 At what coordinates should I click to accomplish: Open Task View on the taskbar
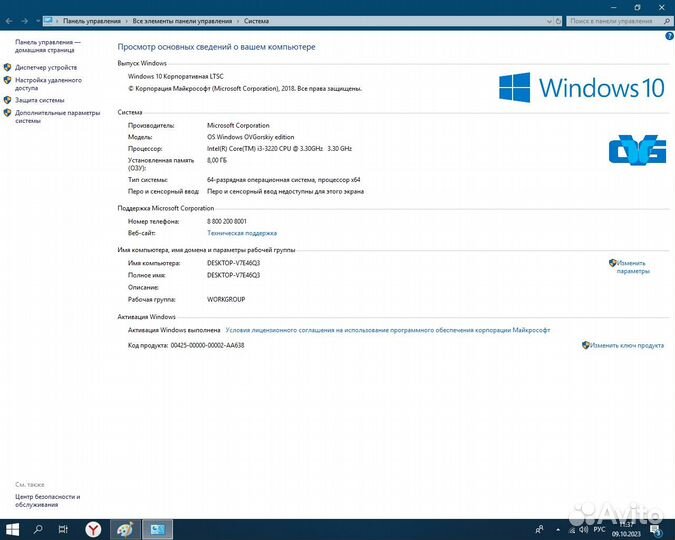coord(63,529)
